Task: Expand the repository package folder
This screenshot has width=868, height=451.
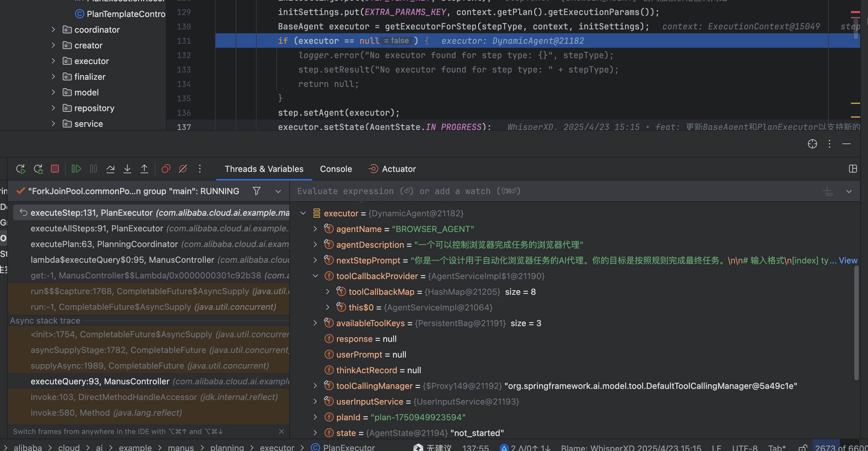Action: pyautogui.click(x=53, y=108)
